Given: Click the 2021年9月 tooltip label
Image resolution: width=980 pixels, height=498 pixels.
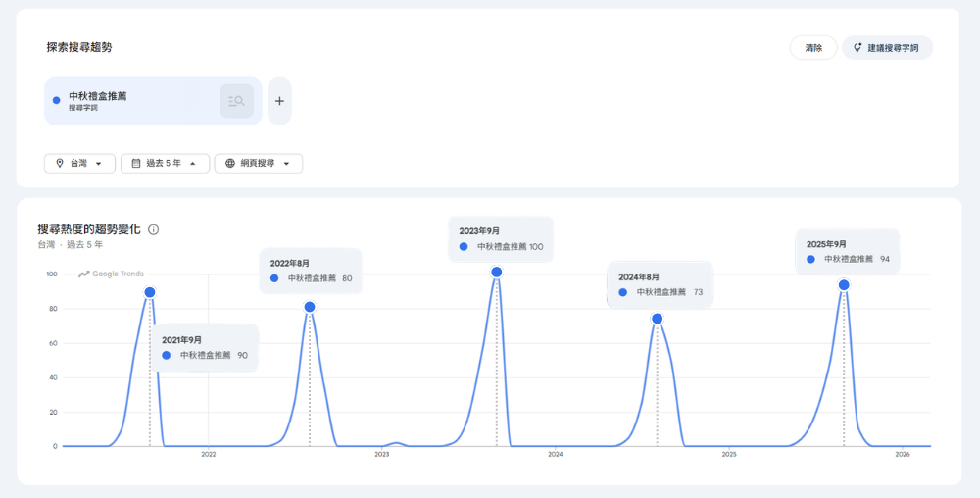Looking at the screenshot, I should point(182,340).
